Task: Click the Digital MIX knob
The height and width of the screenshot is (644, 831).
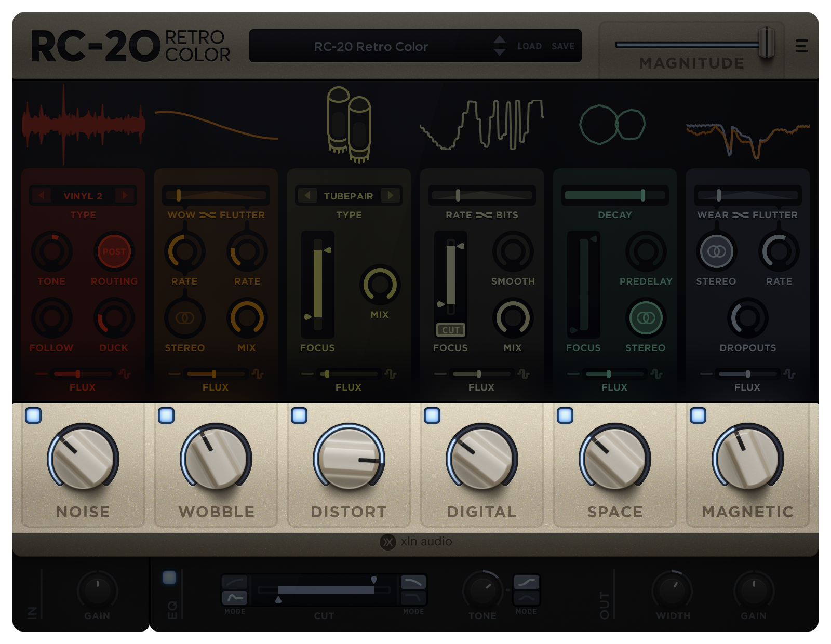Action: pos(513,318)
